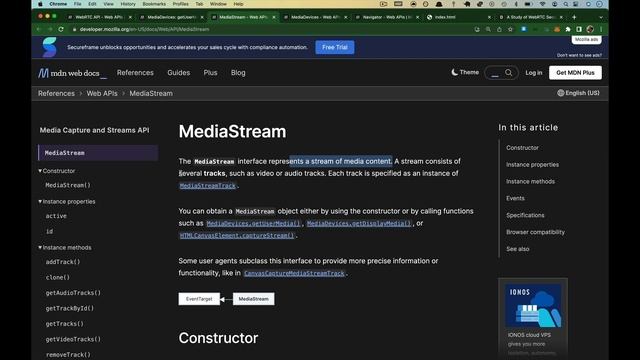Click the battery icon in menu bar
Screen dimensions: 640x360
pos(528,4)
